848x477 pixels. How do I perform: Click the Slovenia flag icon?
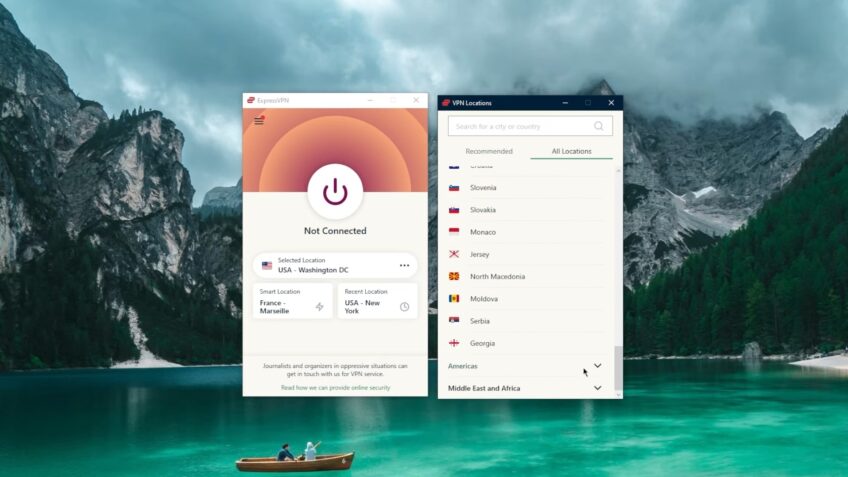[x=454, y=188]
